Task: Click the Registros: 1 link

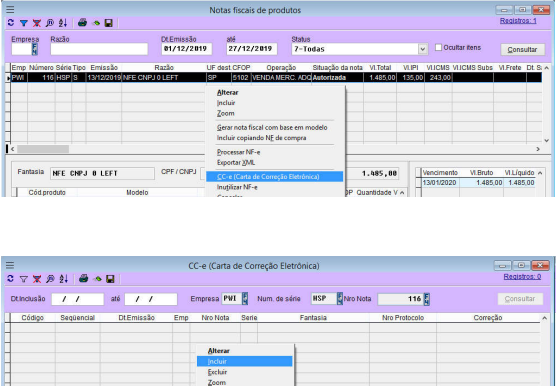Action: coord(518,21)
